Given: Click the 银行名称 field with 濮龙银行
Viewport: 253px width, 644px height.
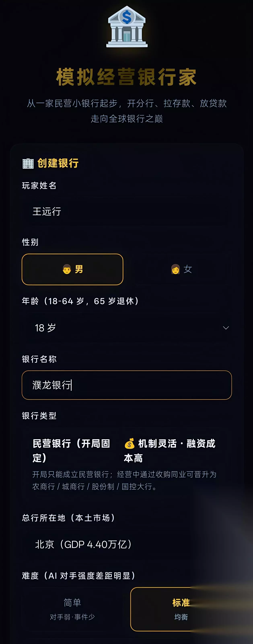Looking at the screenshot, I should [127, 385].
